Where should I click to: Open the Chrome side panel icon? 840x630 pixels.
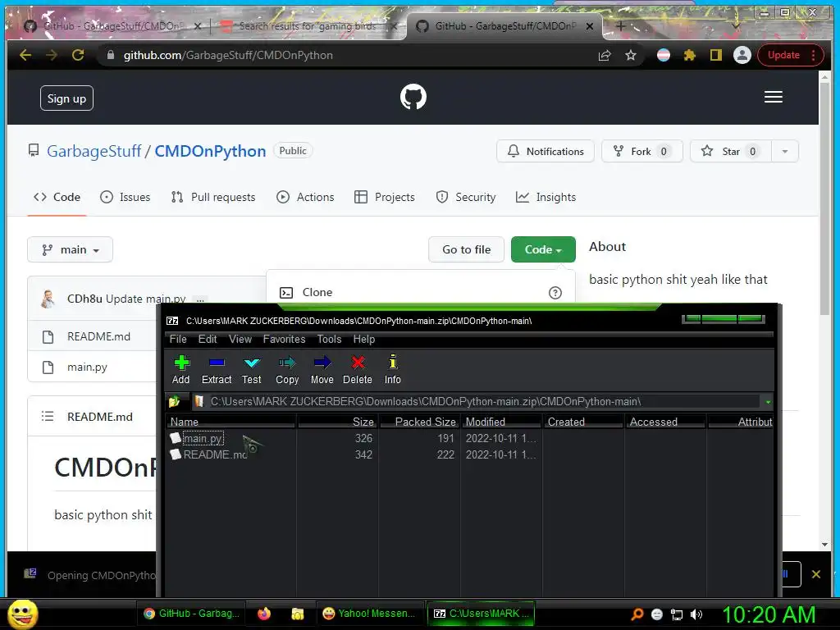[x=715, y=55]
